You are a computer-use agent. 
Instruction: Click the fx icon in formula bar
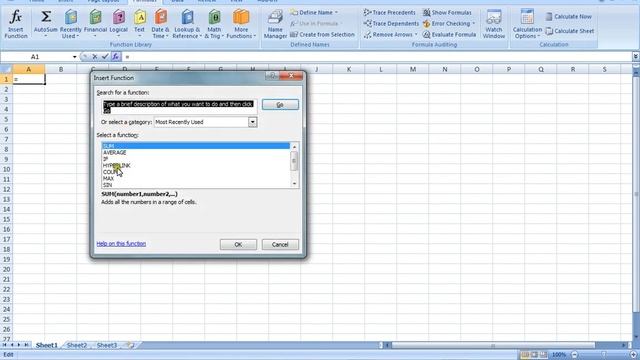(116, 57)
